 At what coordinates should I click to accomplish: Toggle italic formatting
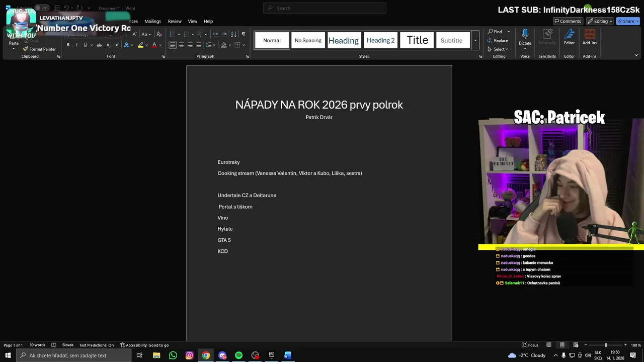tap(76, 45)
